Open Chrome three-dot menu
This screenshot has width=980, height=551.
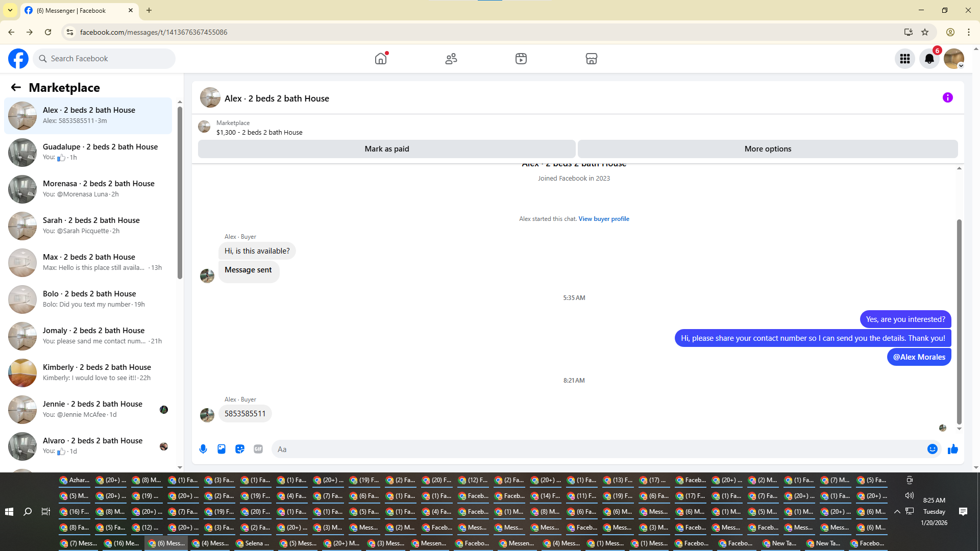(969, 32)
